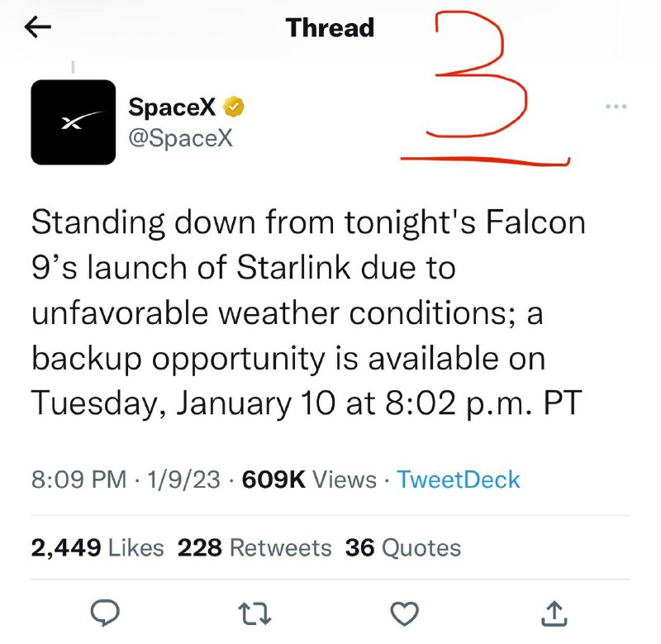This screenshot has width=661, height=644.
Task: Click the tweet text about Falcon 9
Action: coord(308,312)
